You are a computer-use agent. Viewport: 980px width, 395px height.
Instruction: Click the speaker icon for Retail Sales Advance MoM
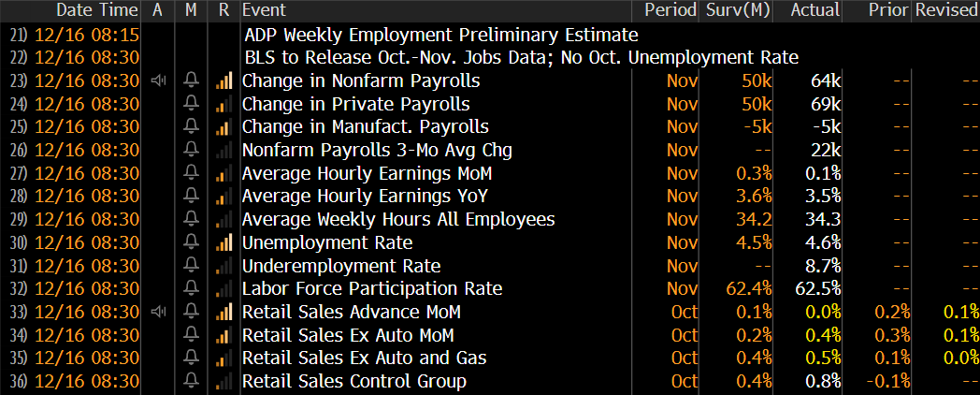pos(158,311)
